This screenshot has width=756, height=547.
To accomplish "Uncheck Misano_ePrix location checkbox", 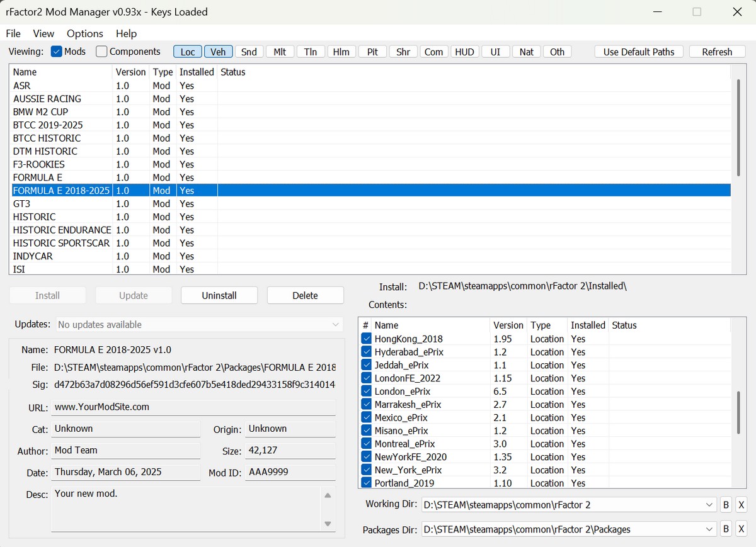I will (x=367, y=431).
